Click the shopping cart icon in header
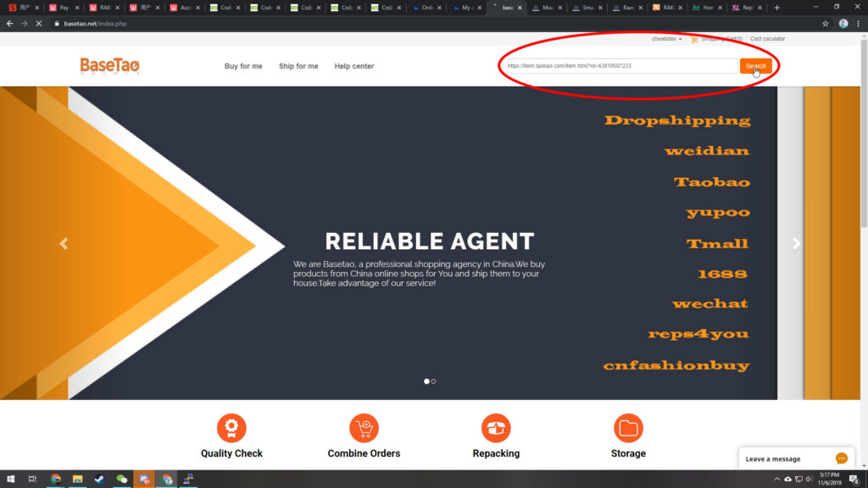Image resolution: width=868 pixels, height=488 pixels. pos(694,39)
